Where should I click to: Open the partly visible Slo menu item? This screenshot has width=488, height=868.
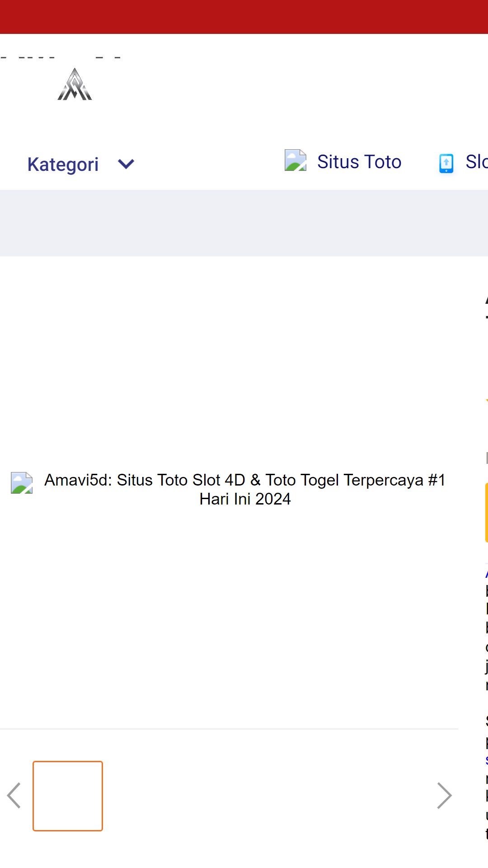[x=477, y=162]
